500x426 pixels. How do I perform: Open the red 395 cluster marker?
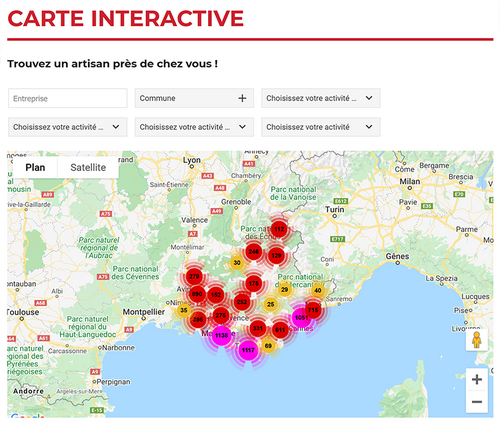click(198, 320)
